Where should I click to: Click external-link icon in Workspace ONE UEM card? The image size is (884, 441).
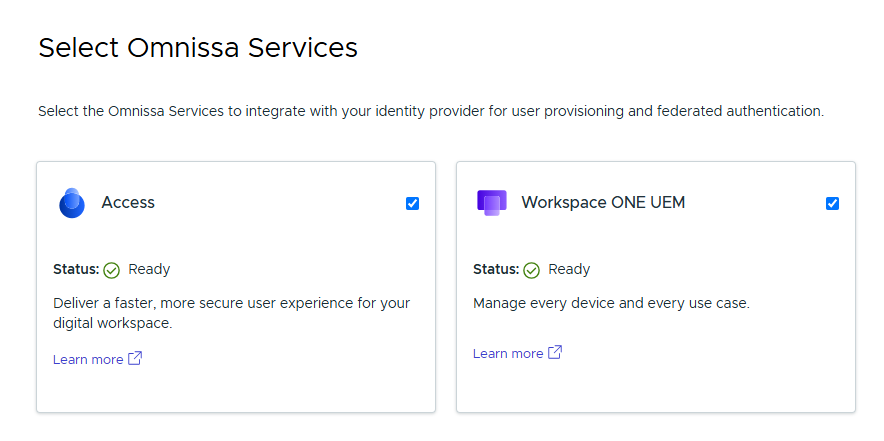click(x=555, y=352)
